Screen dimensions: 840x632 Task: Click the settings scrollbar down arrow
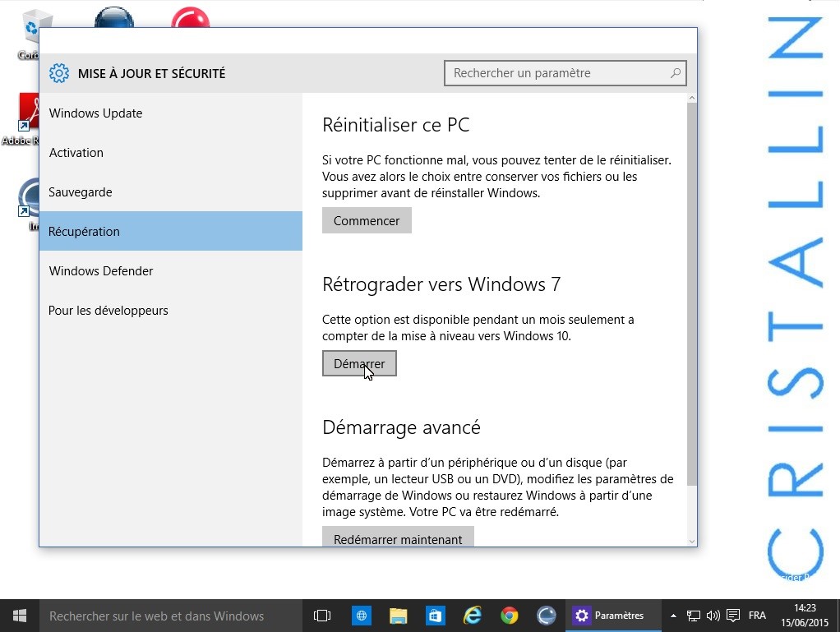click(691, 542)
